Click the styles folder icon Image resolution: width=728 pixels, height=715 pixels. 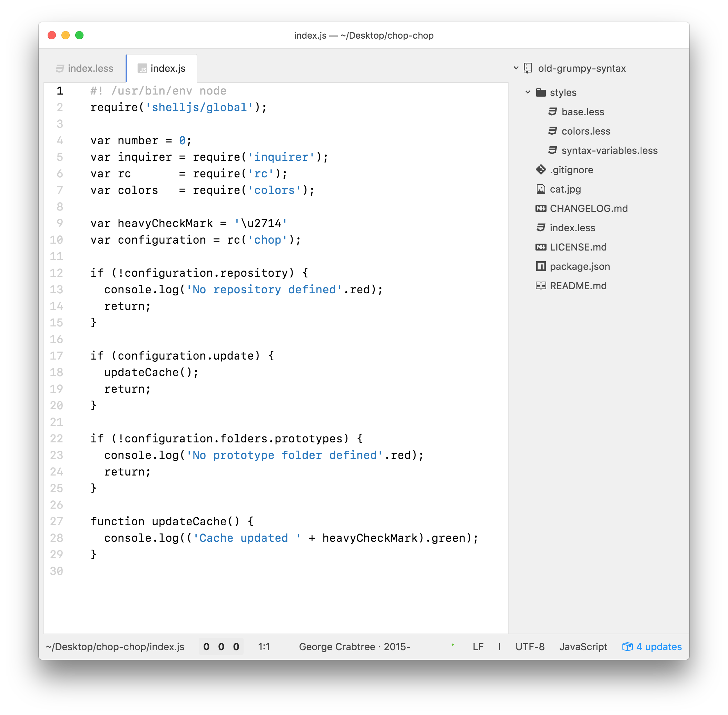pos(541,92)
